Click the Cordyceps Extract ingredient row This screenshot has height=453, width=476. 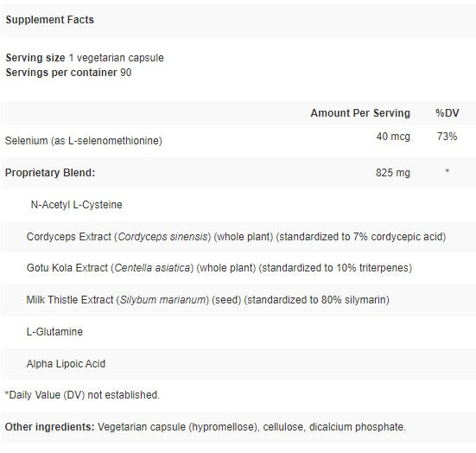(238, 237)
